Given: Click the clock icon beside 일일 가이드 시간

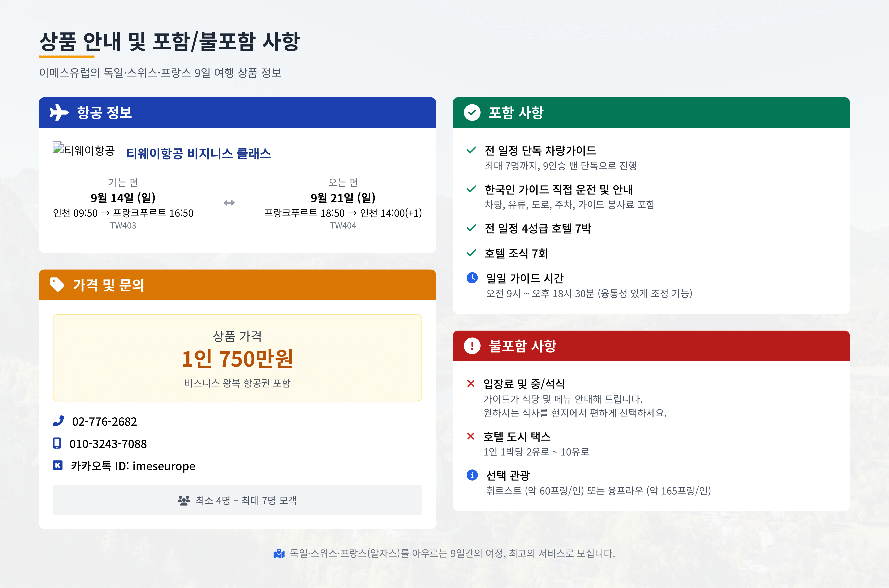Looking at the screenshot, I should click(472, 278).
